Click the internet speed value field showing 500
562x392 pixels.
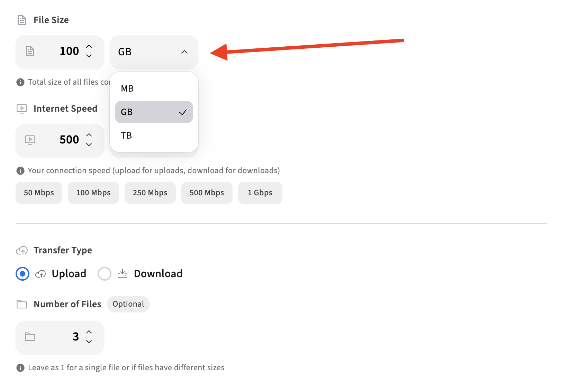click(69, 140)
